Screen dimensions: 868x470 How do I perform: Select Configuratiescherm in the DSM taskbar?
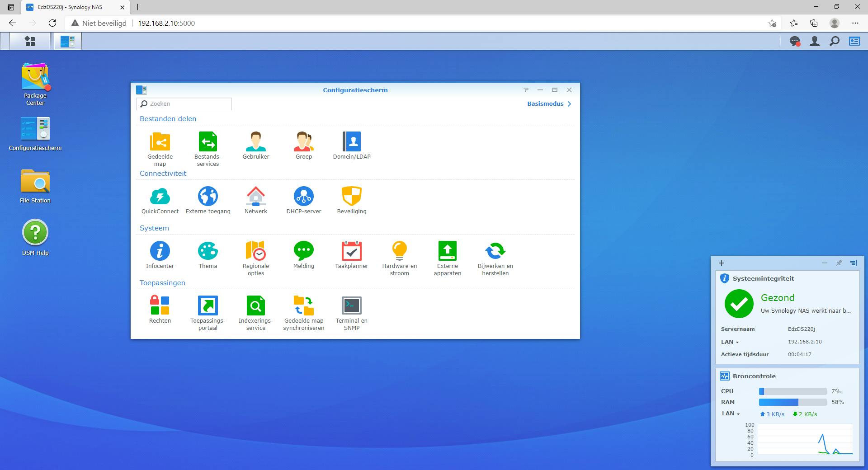(x=68, y=41)
